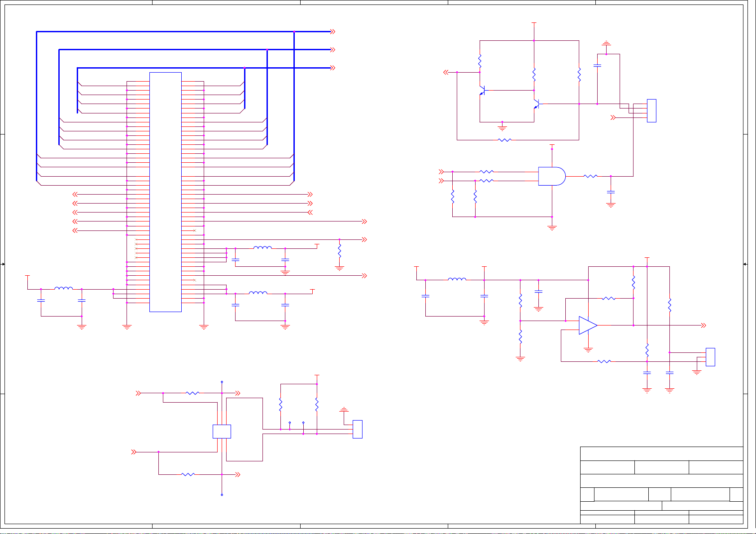Screen dimensions: 756x534
Task: Pick the ground symbol under the op-amp
Action: pos(588,349)
